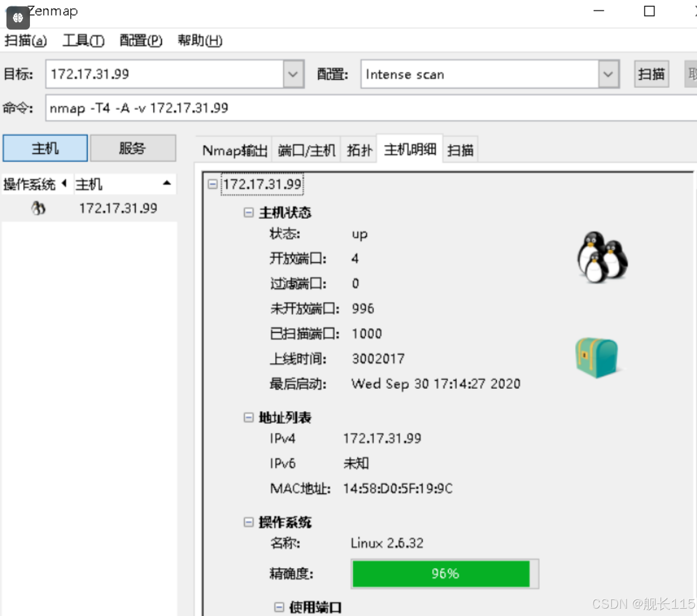Minimize the Zenmap window
This screenshot has width=697, height=616.
[x=598, y=11]
